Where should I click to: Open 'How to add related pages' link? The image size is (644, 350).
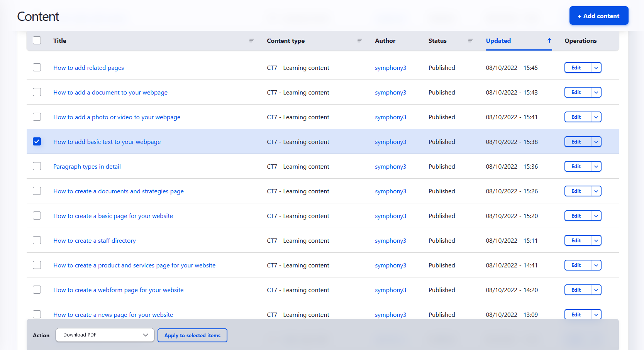[88, 68]
